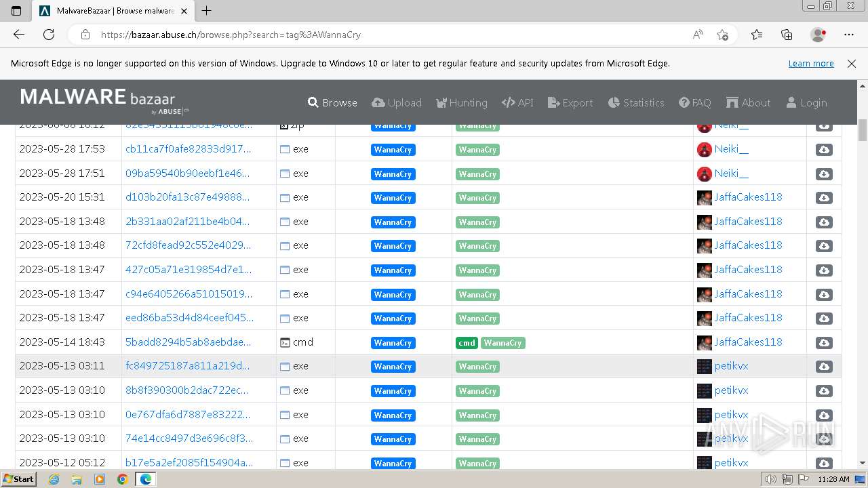Click the address bar URL field
Viewport: 868px width, 488px height.
392,35
